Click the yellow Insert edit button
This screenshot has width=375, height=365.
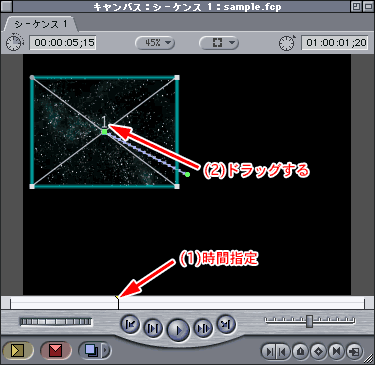18,350
